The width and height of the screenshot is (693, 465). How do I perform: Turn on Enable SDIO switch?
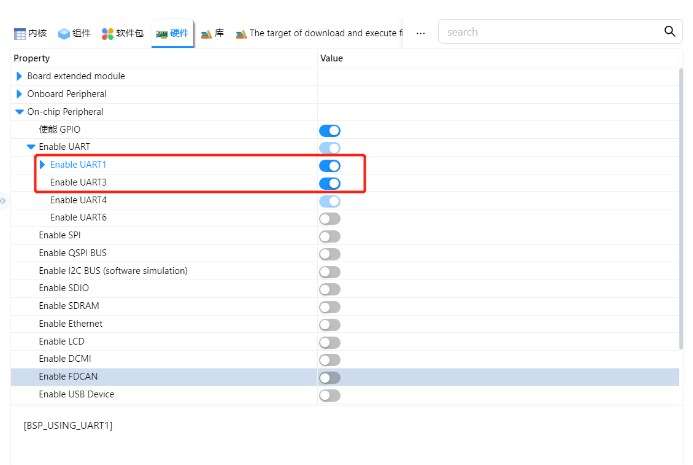coord(330,290)
